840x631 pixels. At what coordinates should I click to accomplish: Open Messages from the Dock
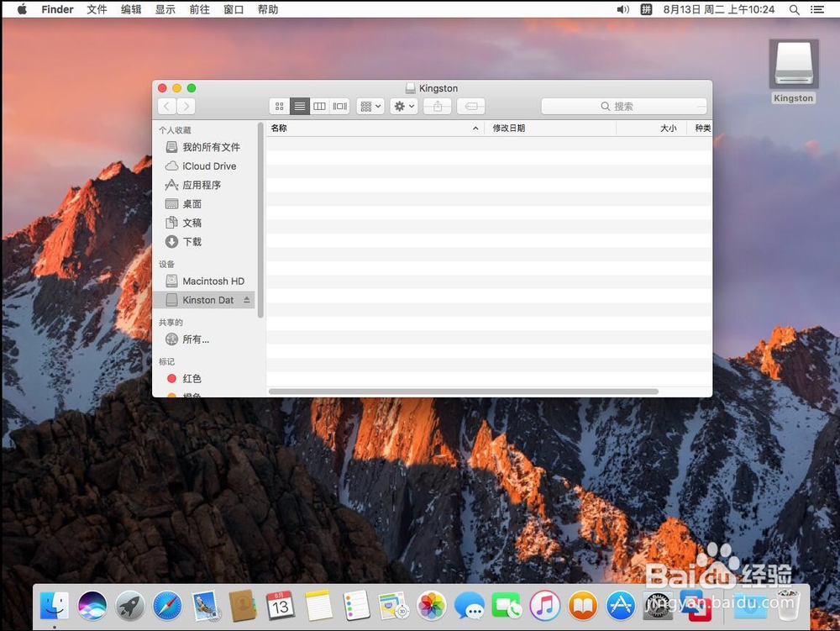[x=470, y=606]
